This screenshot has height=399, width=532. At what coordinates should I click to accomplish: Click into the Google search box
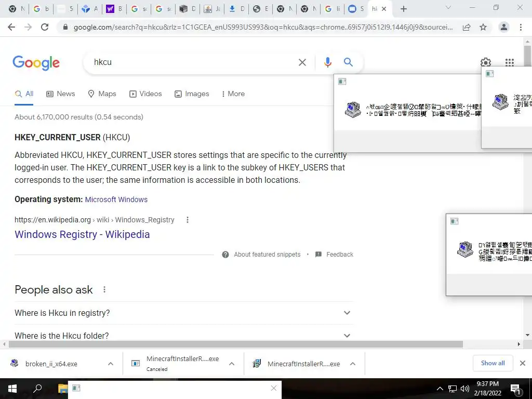[x=193, y=62]
